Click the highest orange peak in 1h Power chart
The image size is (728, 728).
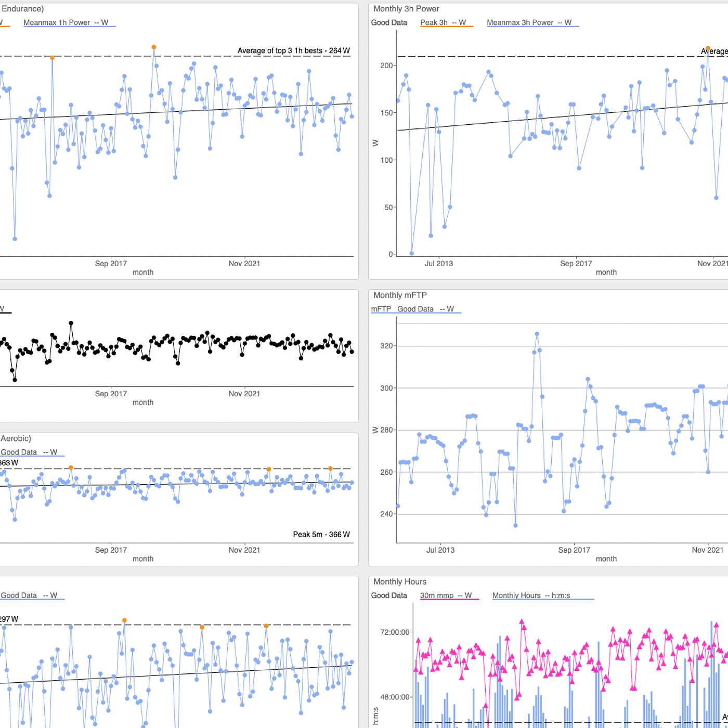coord(154,47)
